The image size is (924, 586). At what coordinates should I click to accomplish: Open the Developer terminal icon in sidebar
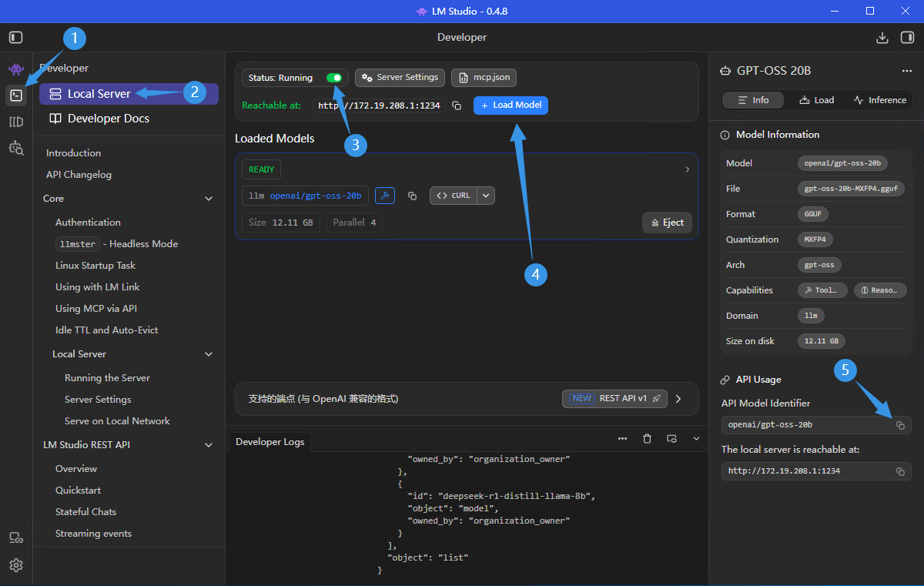point(16,95)
